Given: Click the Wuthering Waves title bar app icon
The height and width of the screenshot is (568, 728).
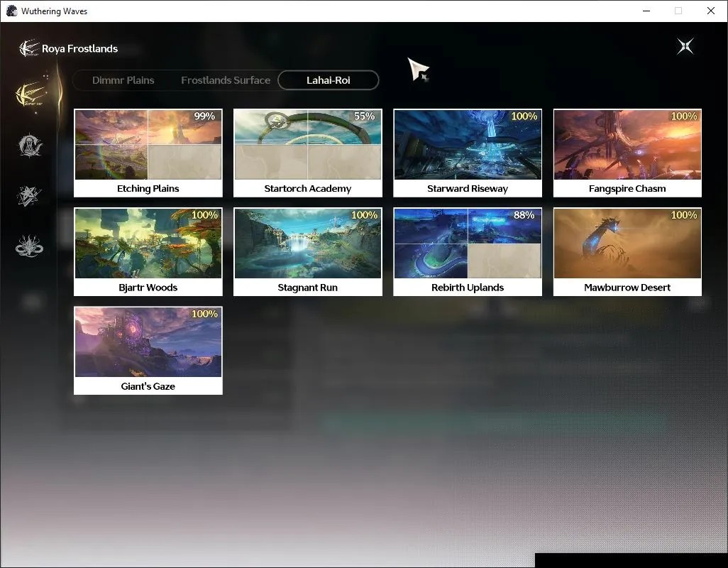Looking at the screenshot, I should pyautogui.click(x=11, y=11).
